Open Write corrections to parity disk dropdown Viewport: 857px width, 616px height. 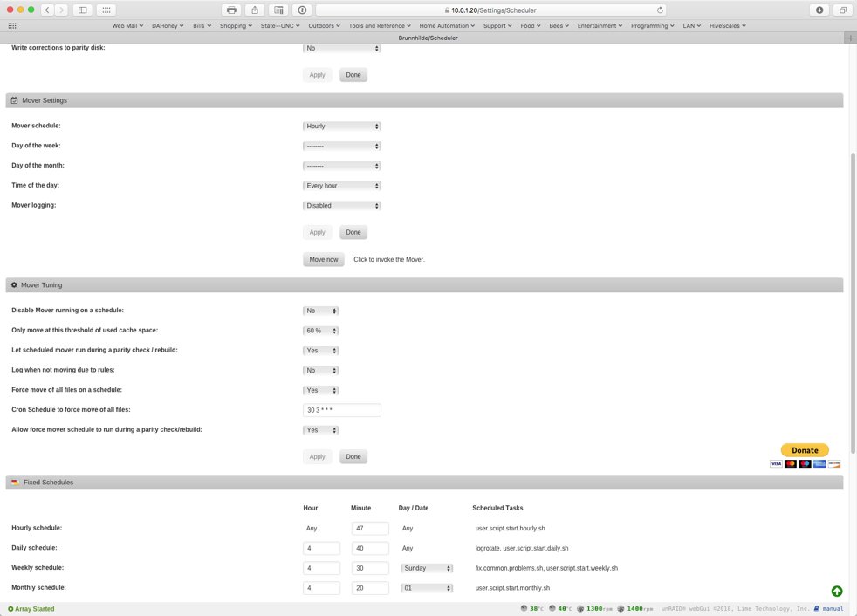point(342,48)
